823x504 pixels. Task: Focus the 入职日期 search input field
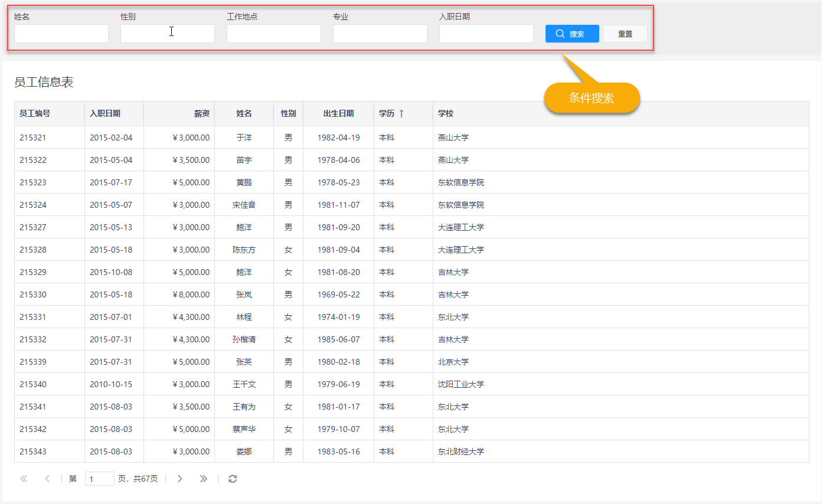486,34
